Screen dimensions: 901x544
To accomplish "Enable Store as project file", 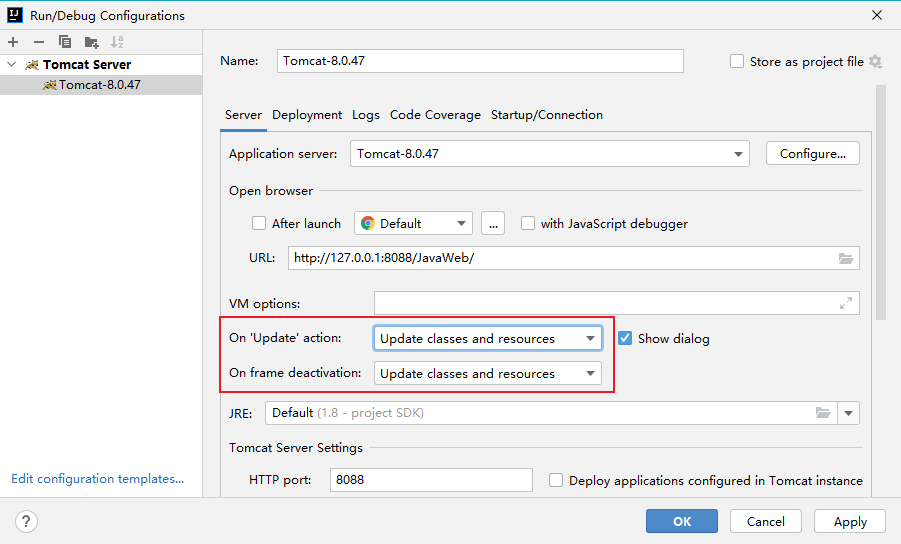I will tap(737, 61).
